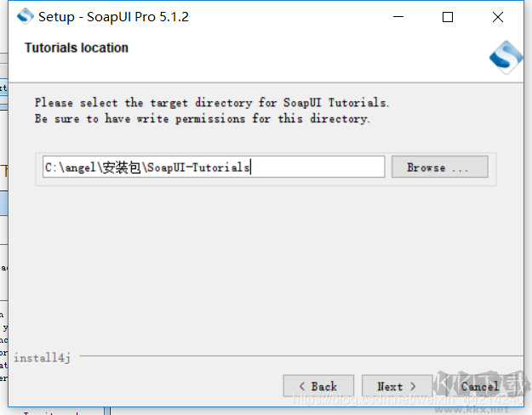Screen dimensions: 532x415
Task: Cancel the installation
Action: tap(479, 386)
